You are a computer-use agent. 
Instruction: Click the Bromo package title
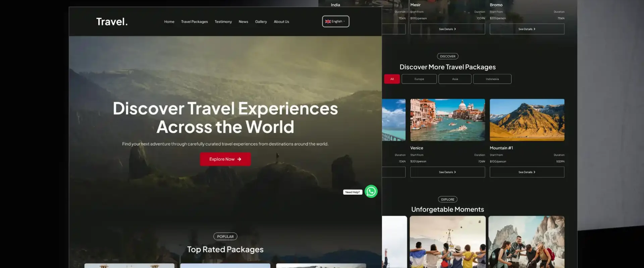click(496, 5)
